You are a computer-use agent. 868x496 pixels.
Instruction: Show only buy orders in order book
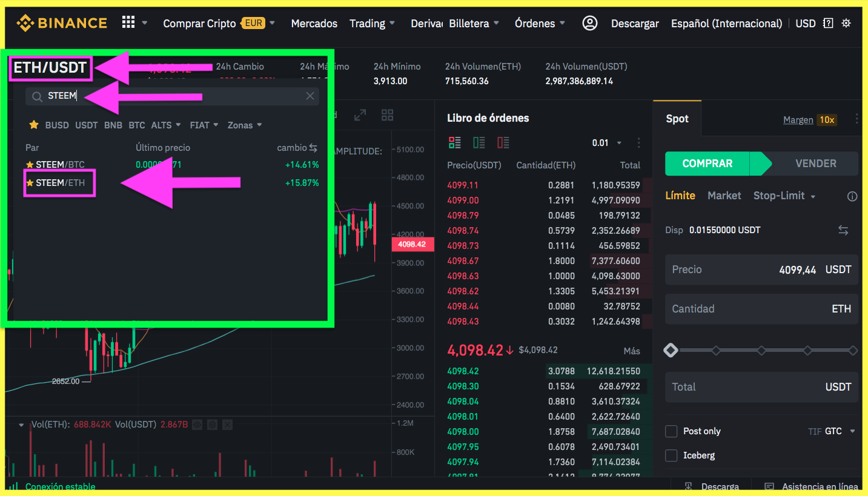[x=479, y=143]
